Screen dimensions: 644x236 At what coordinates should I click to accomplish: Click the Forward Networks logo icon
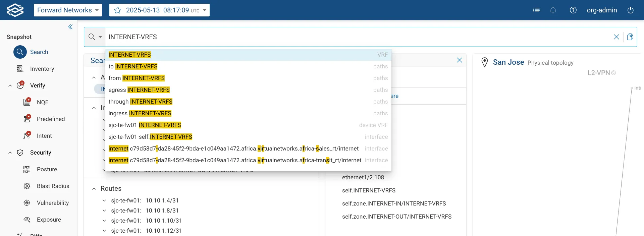point(15,10)
